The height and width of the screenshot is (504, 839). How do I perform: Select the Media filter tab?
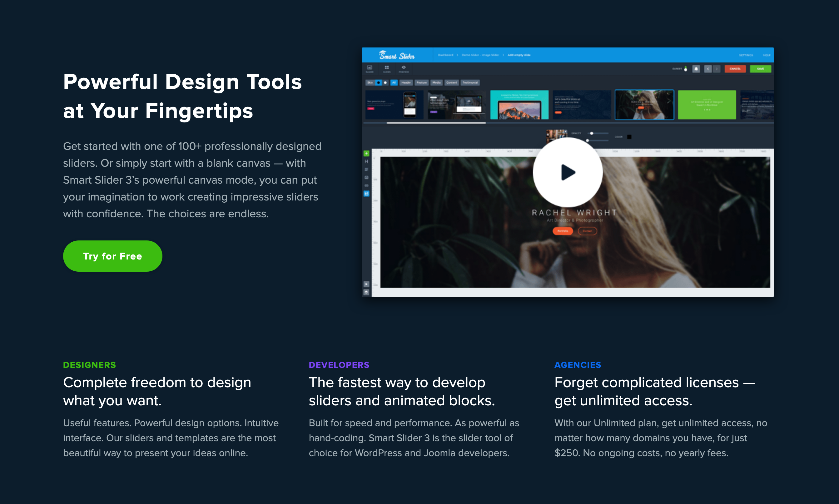[x=437, y=82]
